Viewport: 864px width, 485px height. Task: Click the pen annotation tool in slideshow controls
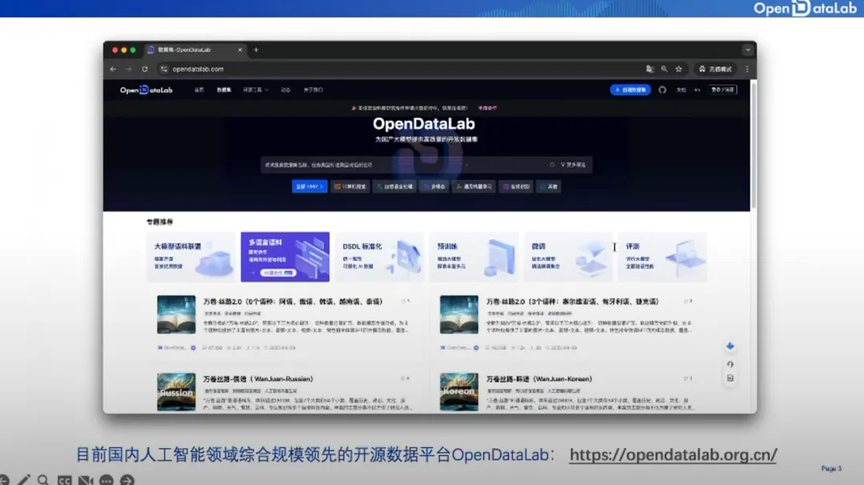(23, 480)
